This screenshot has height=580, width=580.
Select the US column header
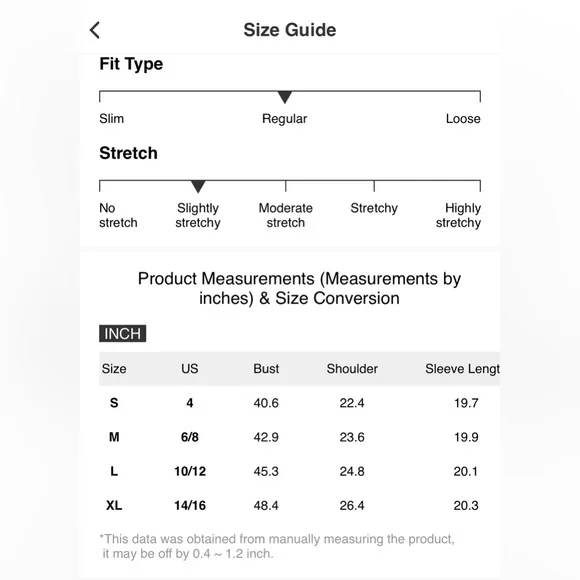pos(190,369)
